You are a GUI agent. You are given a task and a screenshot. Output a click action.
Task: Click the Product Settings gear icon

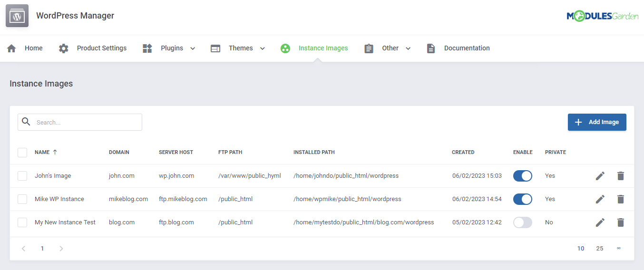pyautogui.click(x=64, y=48)
